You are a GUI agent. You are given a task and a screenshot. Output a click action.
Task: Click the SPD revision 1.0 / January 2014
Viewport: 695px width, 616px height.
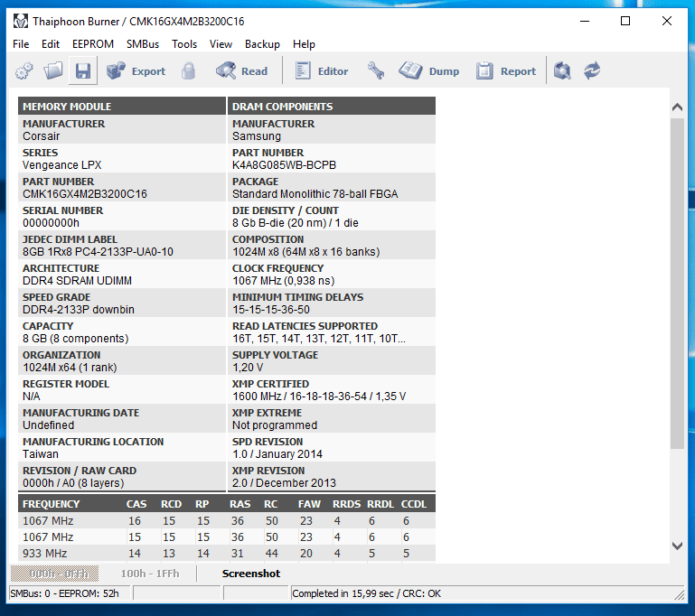point(277,454)
